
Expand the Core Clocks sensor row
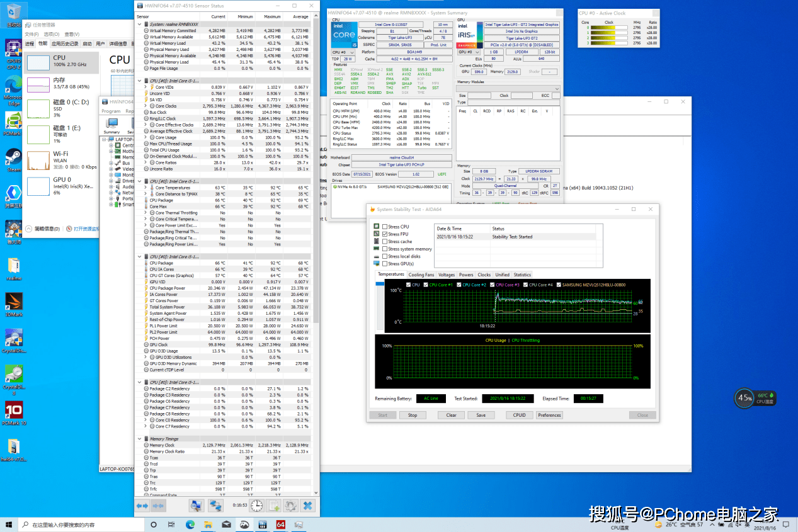coord(146,106)
